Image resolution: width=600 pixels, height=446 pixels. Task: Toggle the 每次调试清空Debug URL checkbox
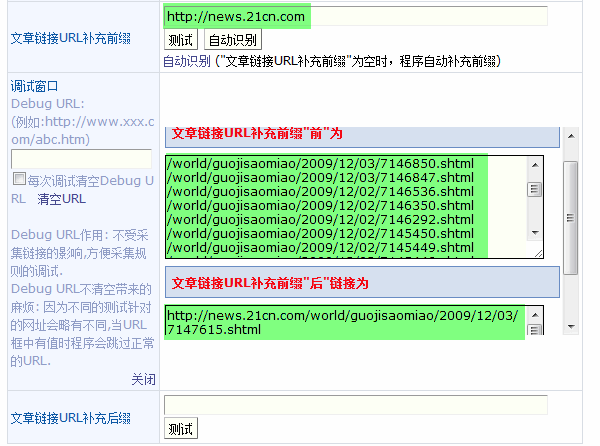[18, 180]
